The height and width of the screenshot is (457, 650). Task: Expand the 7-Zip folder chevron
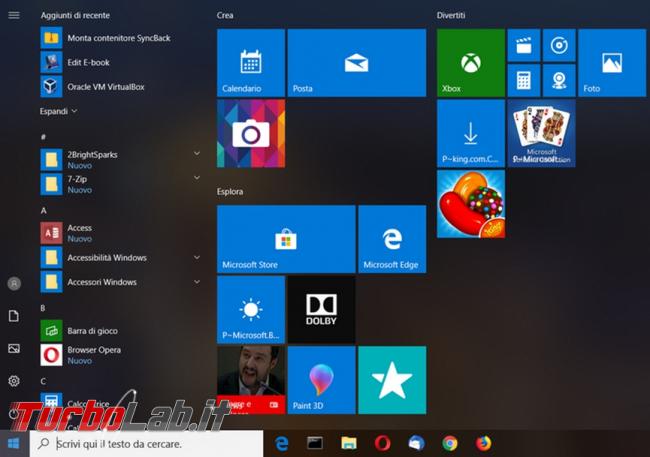197,178
